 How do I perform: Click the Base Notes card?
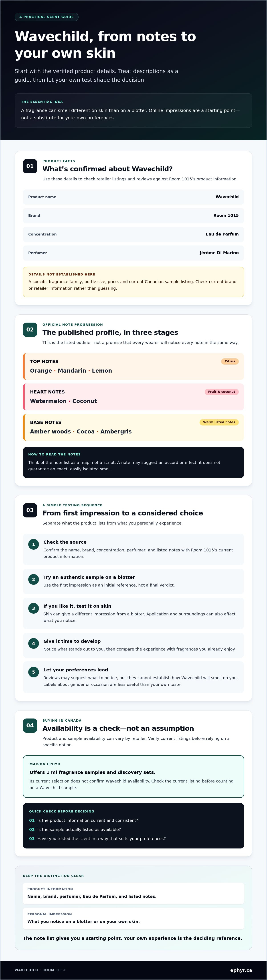133,427
